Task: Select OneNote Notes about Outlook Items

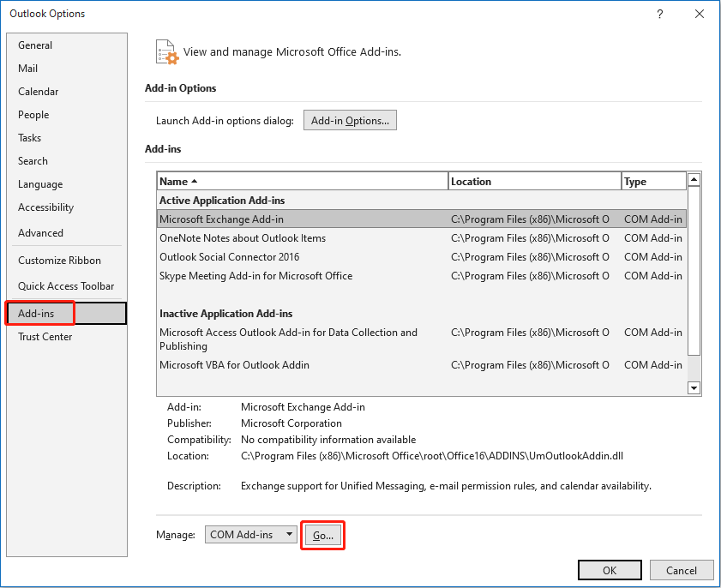Action: (421, 238)
